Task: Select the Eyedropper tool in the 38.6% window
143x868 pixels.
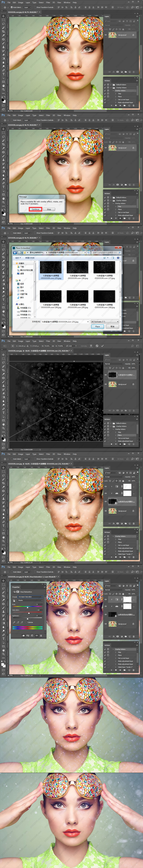Action: click(x=3, y=374)
